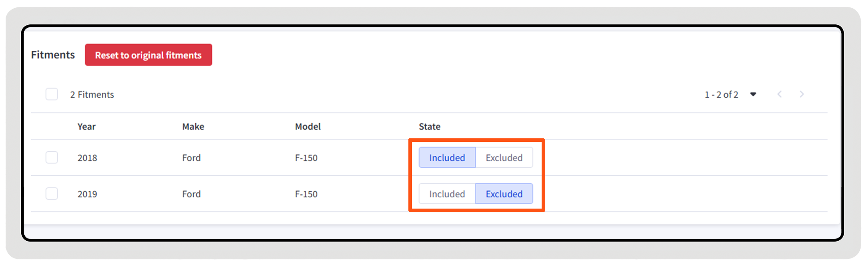Image resolution: width=868 pixels, height=268 pixels.
Task: Select the 2018 year cell
Action: [87, 158]
